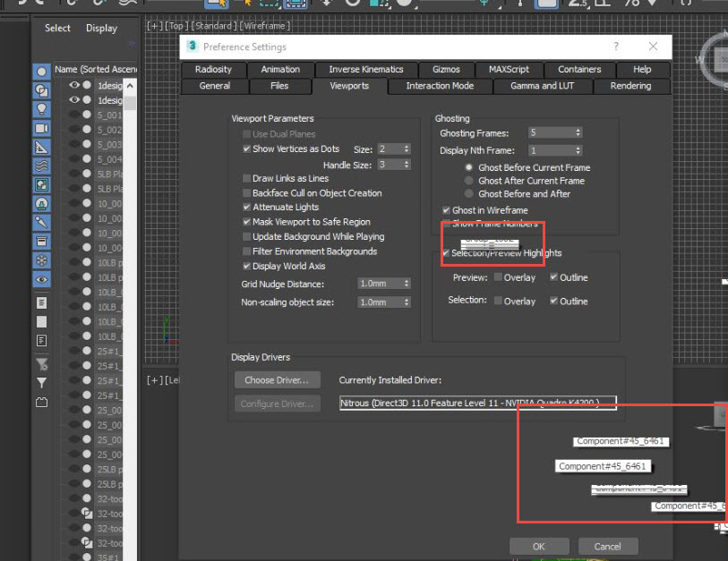
Task: Open Scene Explorer Select menu
Action: pyautogui.click(x=57, y=29)
